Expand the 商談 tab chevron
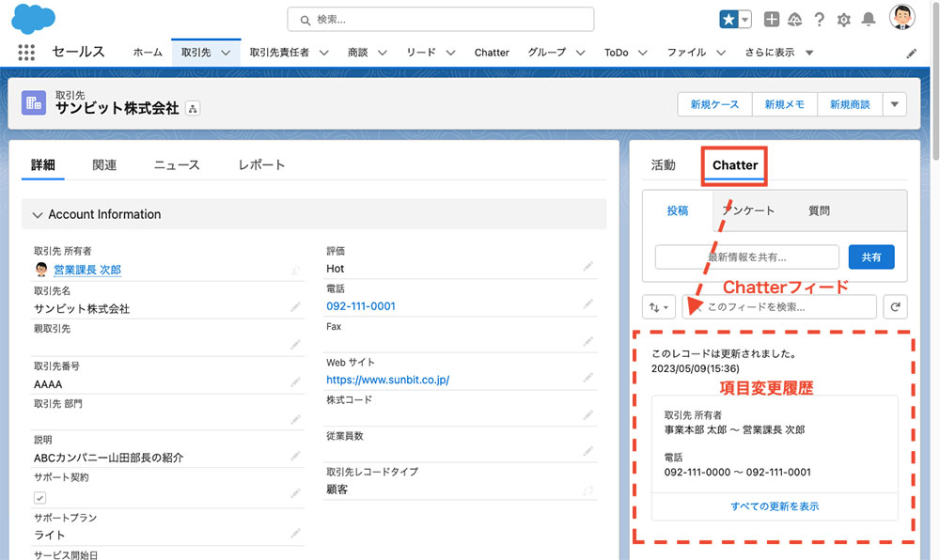 click(382, 53)
